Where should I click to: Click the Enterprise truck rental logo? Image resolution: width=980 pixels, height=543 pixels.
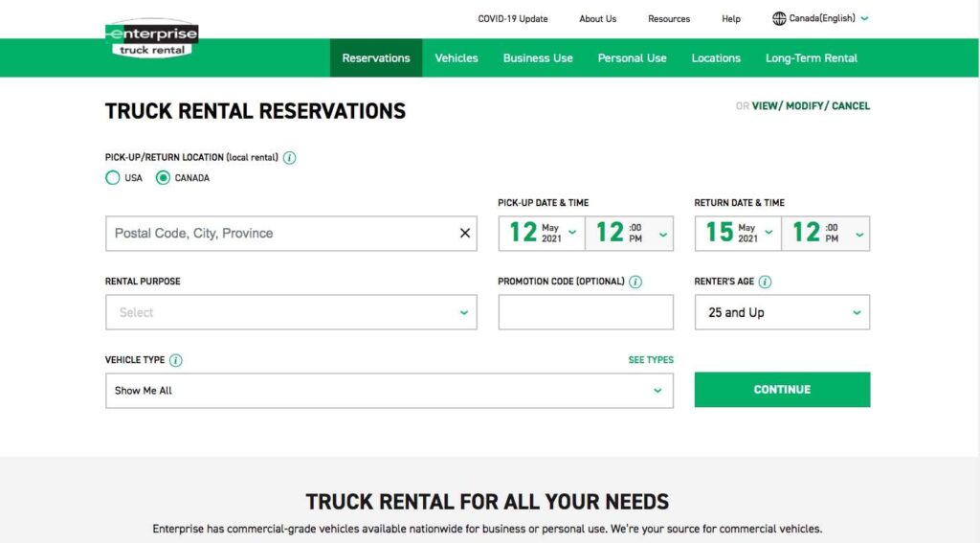click(152, 38)
